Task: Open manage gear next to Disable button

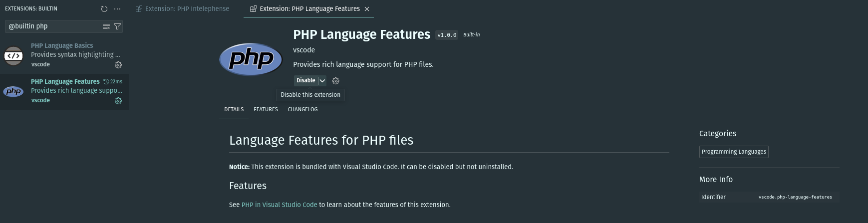Action: pyautogui.click(x=336, y=81)
